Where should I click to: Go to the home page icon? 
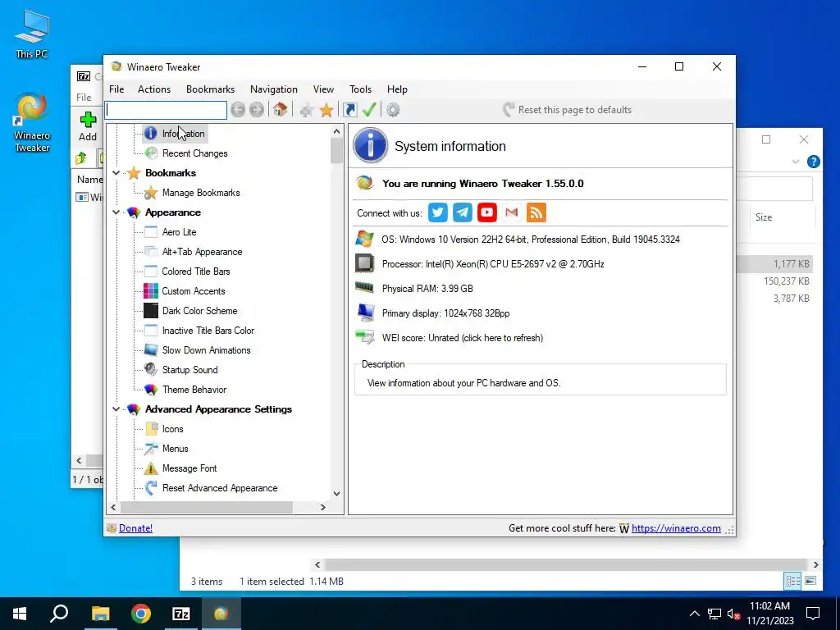point(280,110)
